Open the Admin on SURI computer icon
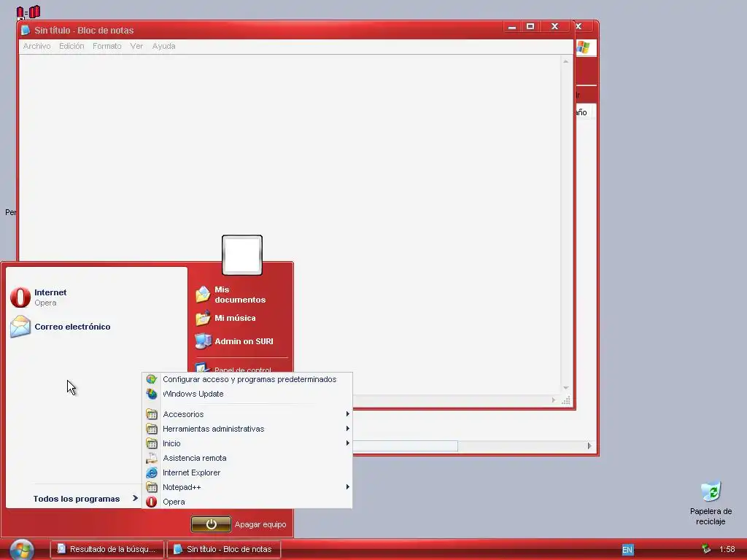 pos(203,341)
